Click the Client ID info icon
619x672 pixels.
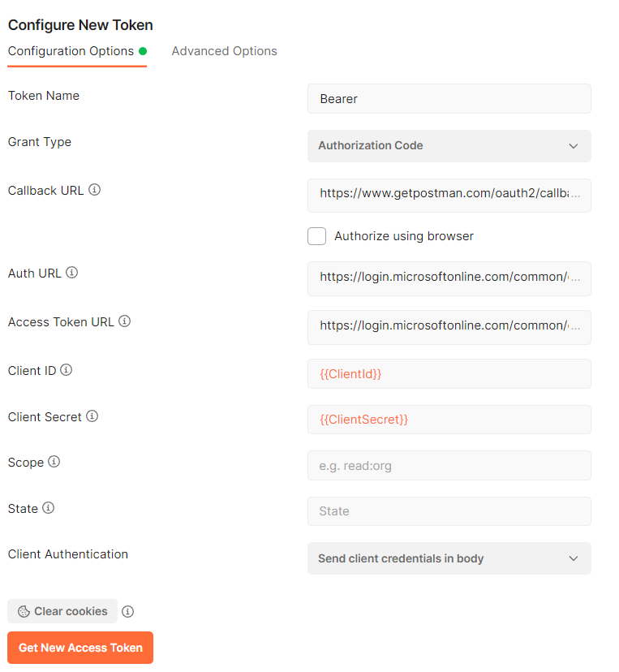pos(66,370)
